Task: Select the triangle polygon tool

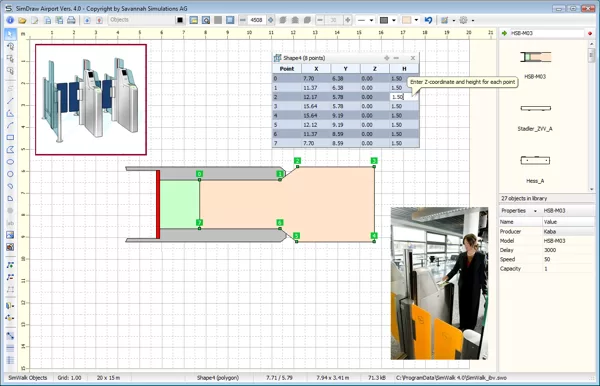Action: click(10, 113)
